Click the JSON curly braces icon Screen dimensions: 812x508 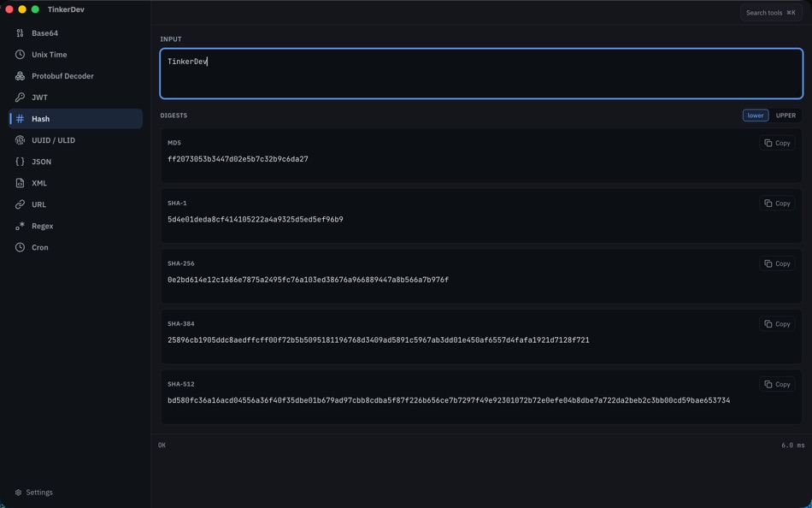(20, 162)
